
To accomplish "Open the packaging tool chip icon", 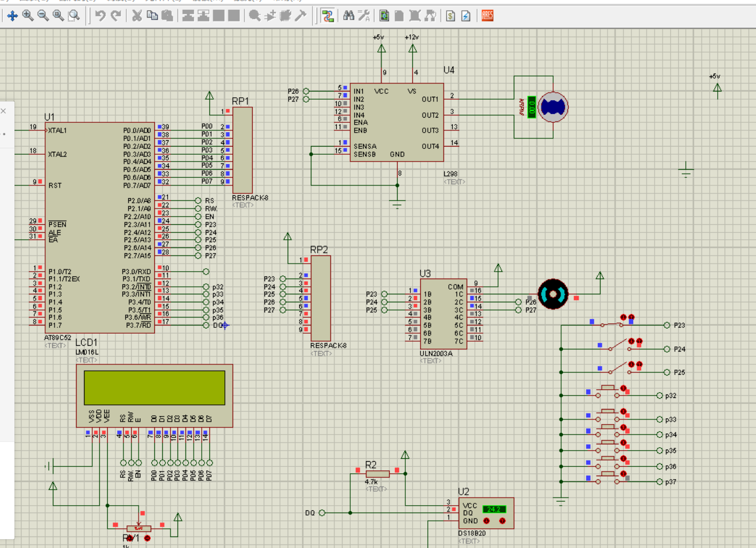I will click(285, 16).
